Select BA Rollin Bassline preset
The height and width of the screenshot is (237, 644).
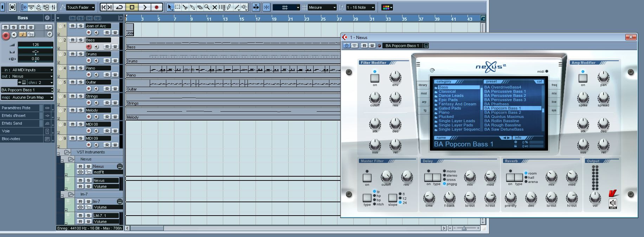(x=502, y=121)
